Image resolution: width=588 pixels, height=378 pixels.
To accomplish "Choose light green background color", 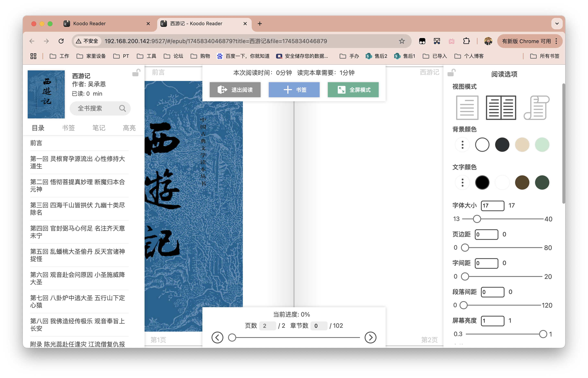I will point(542,145).
